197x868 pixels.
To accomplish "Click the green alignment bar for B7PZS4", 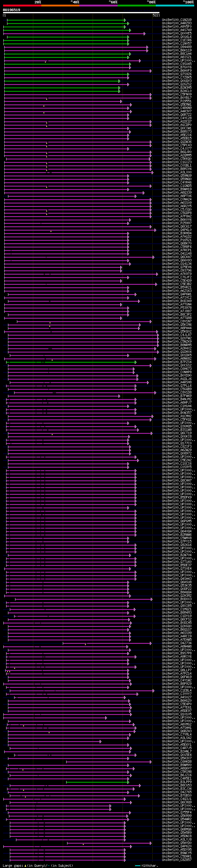I will pyautogui.click(x=71, y=362).
